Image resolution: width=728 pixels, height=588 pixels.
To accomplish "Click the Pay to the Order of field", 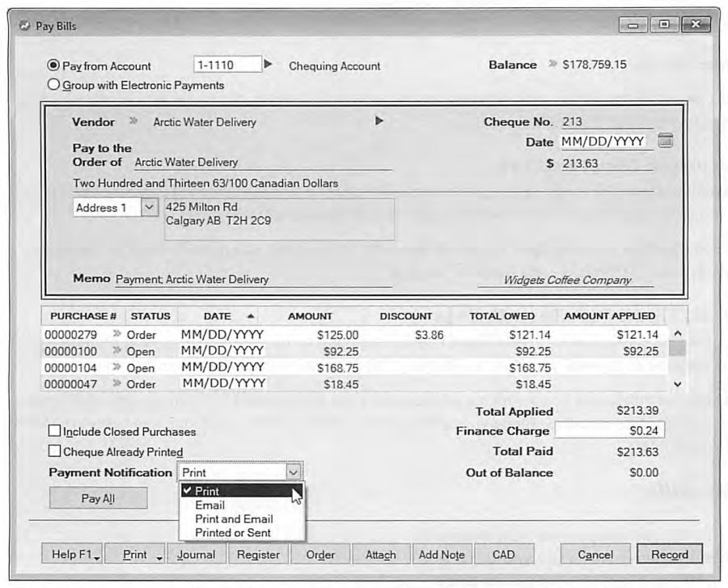I will click(x=262, y=163).
